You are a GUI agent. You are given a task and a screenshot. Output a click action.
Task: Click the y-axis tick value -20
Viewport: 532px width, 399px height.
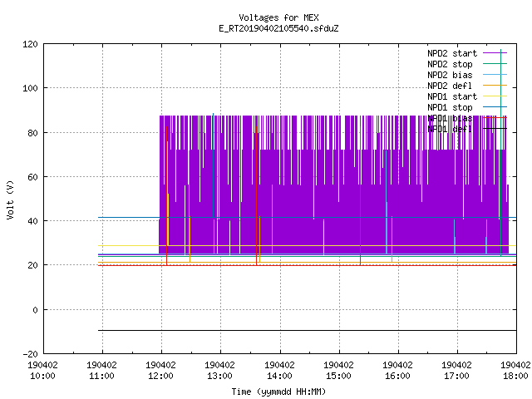[30, 354]
